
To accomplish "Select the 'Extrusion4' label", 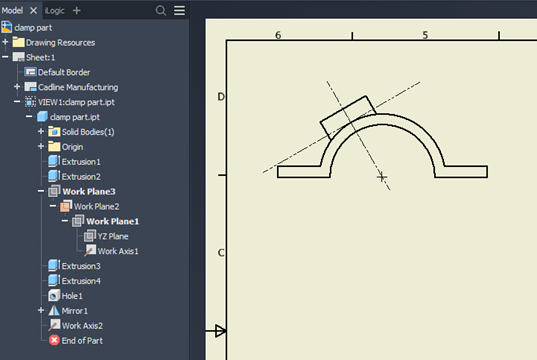I will pyautogui.click(x=81, y=281).
